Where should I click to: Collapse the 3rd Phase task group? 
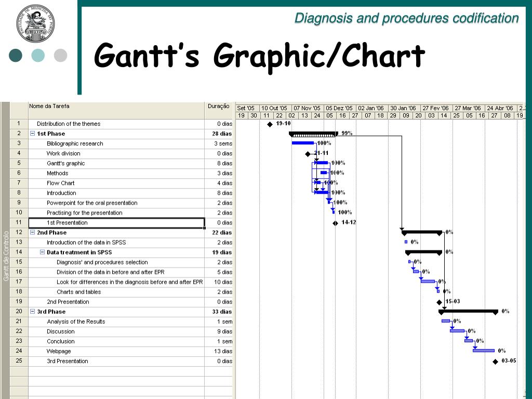(x=33, y=312)
